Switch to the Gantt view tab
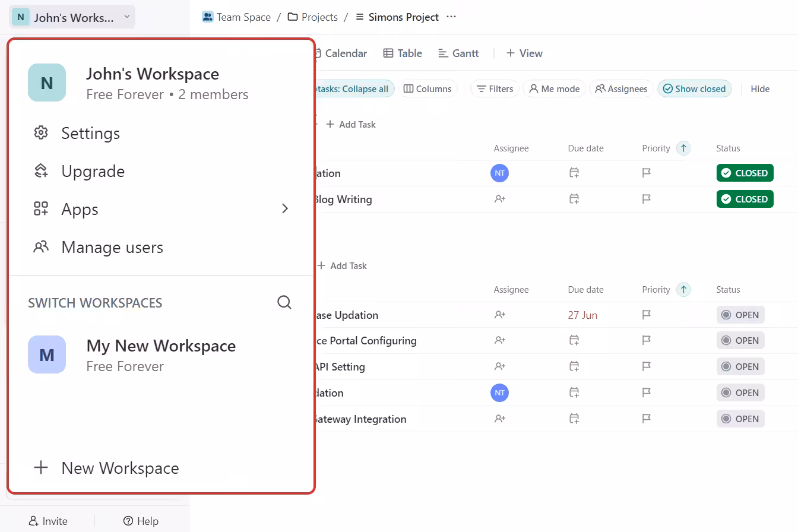This screenshot has height=532, width=798. coord(458,53)
